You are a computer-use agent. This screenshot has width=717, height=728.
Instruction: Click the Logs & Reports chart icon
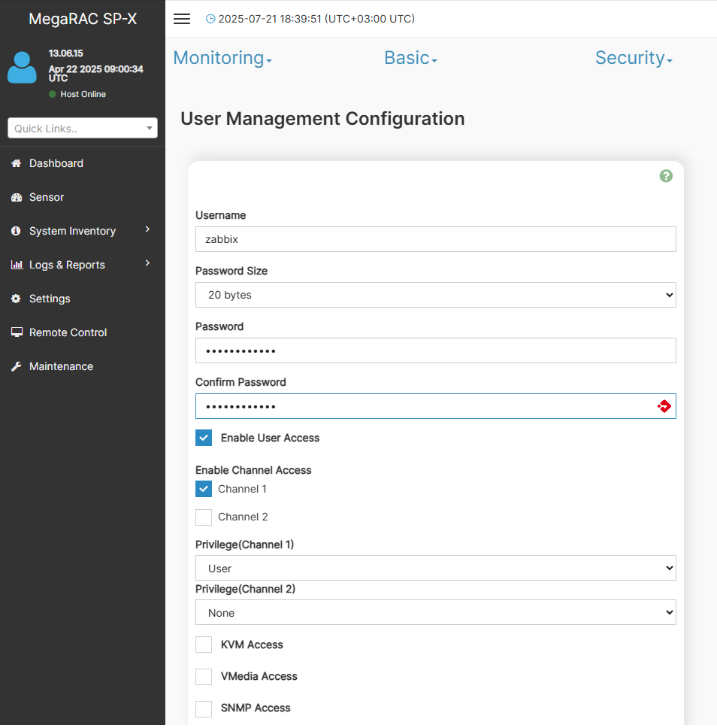(17, 265)
